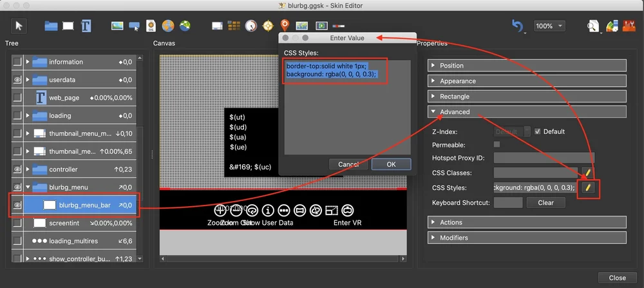Image resolution: width=644 pixels, height=288 pixels.
Task: Select the Scroll Area tool
Action: click(217, 26)
